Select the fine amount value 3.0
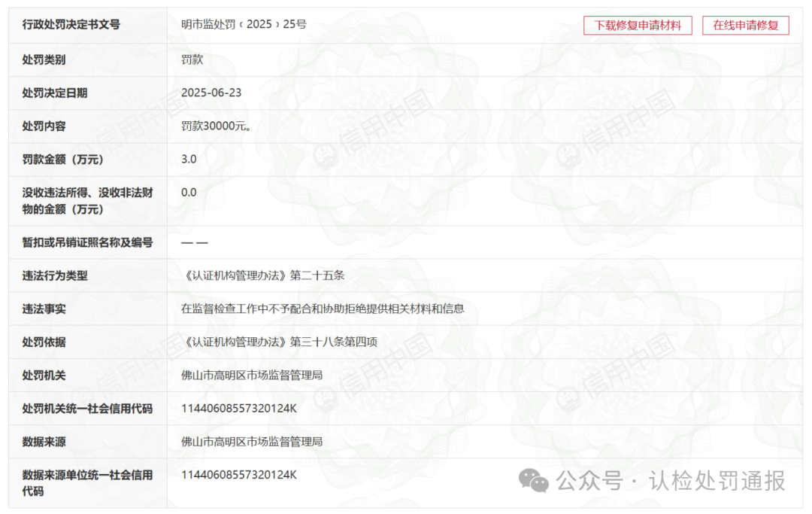The image size is (812, 514). [189, 159]
